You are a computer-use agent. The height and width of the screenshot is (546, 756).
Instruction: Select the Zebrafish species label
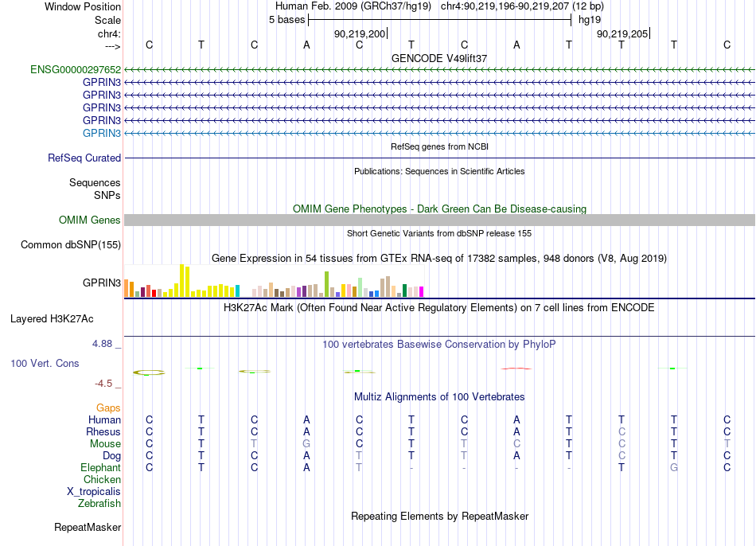click(x=99, y=503)
